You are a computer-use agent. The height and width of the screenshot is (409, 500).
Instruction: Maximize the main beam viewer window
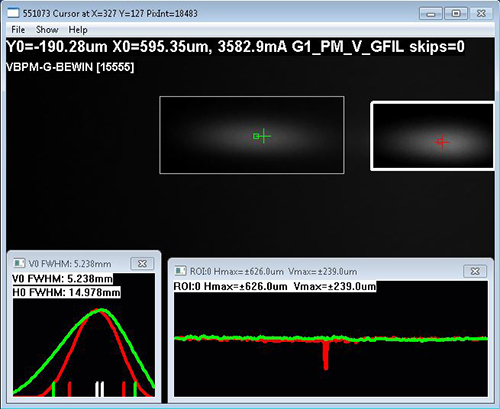point(456,14)
